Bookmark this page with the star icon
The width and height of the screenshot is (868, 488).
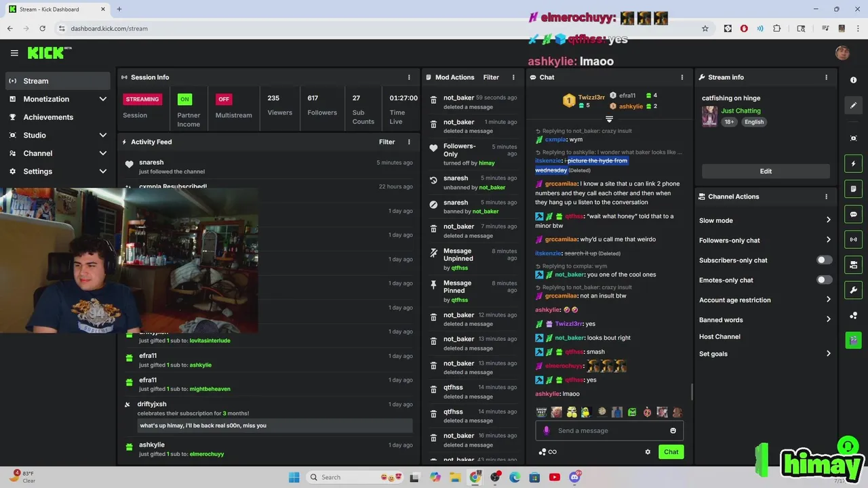[x=705, y=28]
